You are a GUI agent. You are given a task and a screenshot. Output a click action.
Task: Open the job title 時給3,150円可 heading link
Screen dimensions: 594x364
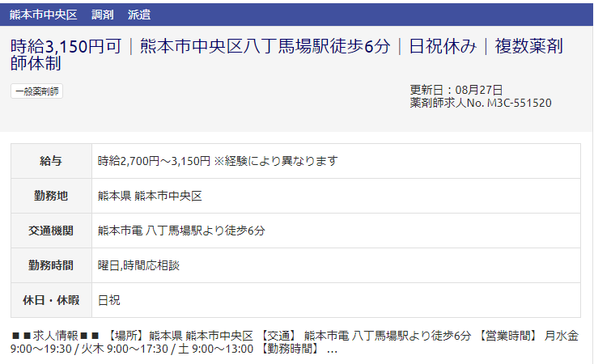286,54
